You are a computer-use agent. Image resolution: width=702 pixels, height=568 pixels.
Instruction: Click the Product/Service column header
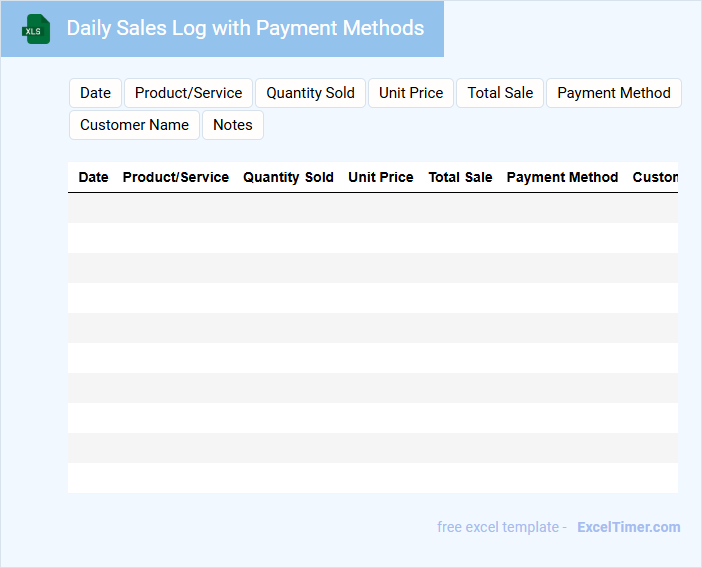tap(175, 177)
